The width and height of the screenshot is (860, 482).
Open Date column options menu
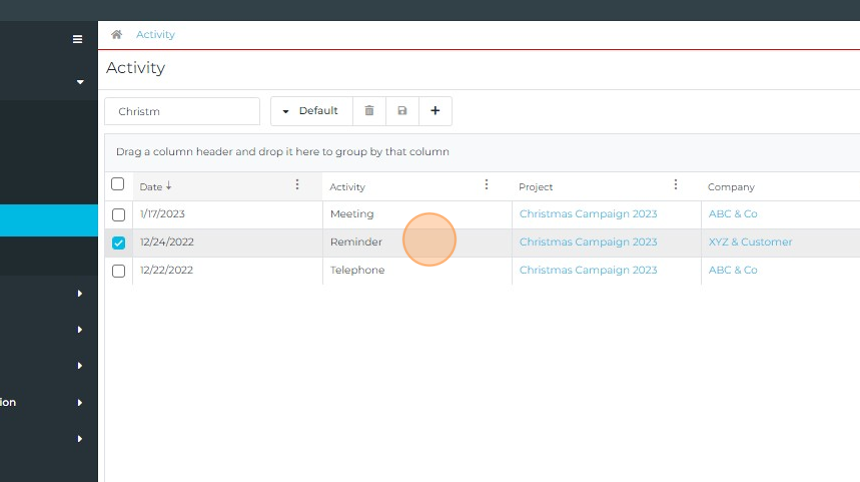click(x=297, y=185)
